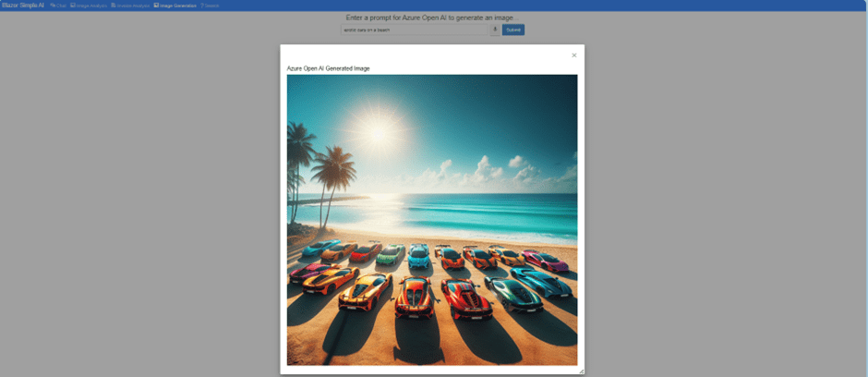
Task: Click the document icon beside Invoice Analysis
Action: [114, 6]
